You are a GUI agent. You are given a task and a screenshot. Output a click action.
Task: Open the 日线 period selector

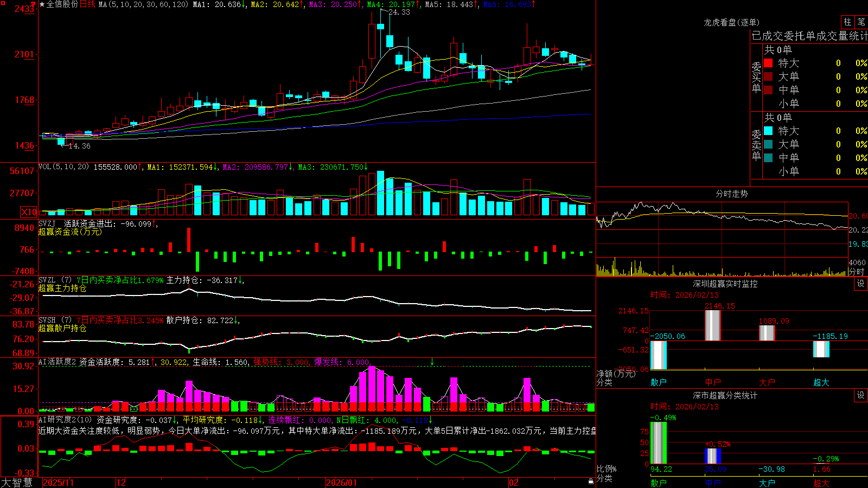point(87,4)
